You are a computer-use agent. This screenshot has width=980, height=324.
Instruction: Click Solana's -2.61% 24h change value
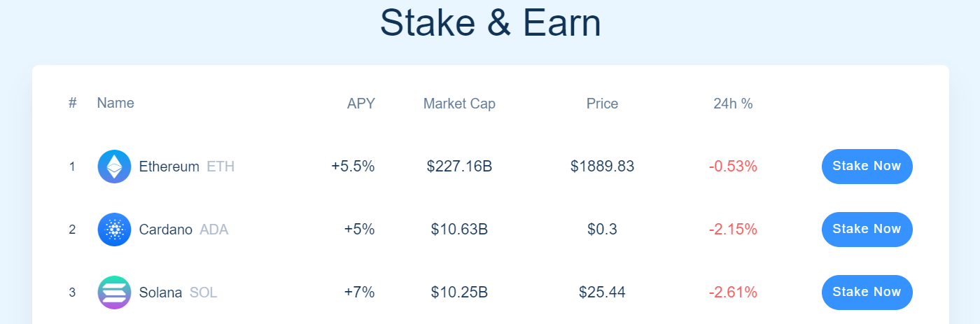(733, 293)
